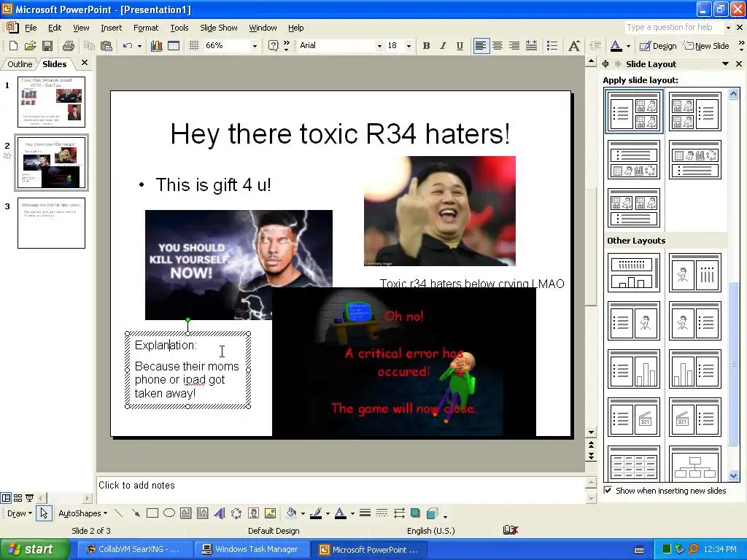747x560 pixels.
Task: Go to the next slide with double-arrow button
Action: (591, 456)
